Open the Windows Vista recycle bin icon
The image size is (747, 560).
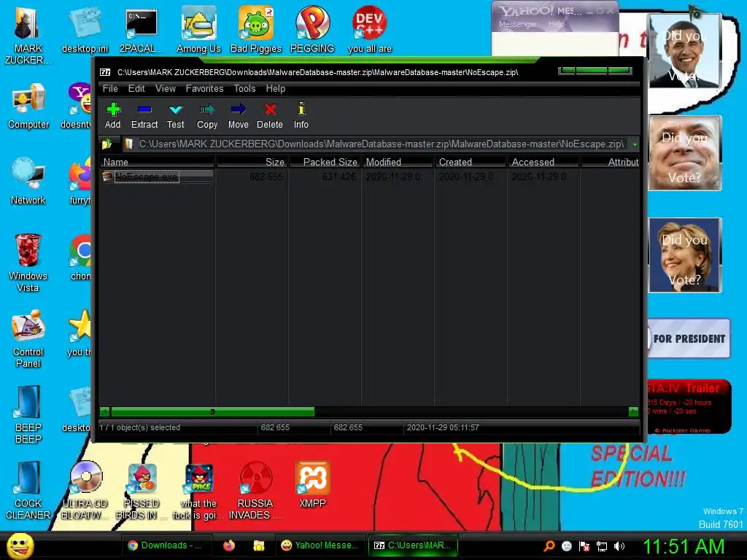tap(28, 262)
